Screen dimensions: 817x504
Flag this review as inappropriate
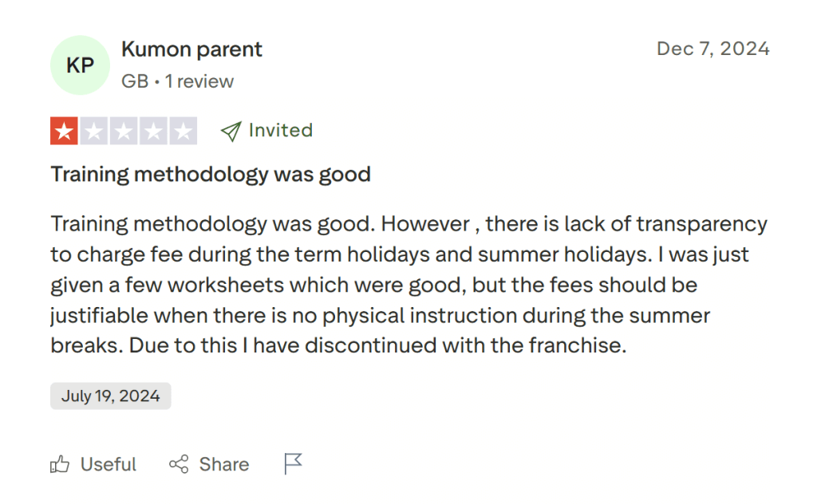pyautogui.click(x=293, y=463)
